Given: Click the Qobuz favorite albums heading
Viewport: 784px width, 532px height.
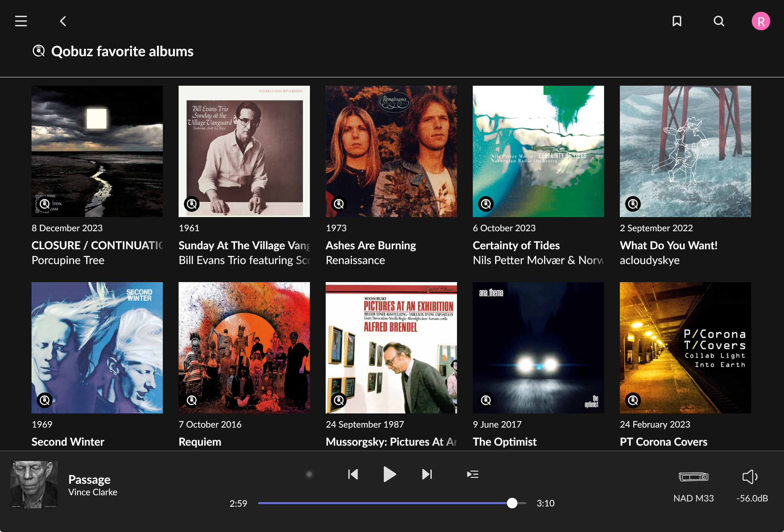Looking at the screenshot, I should pyautogui.click(x=122, y=51).
